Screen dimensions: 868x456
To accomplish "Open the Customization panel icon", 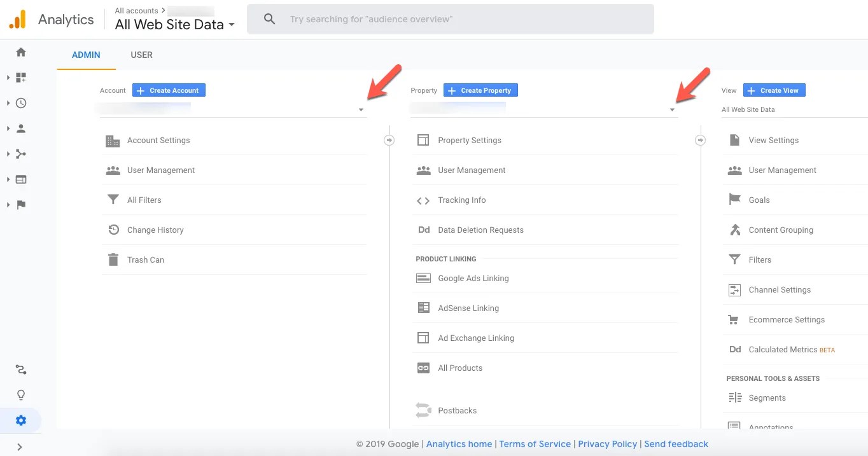I will coord(20,77).
